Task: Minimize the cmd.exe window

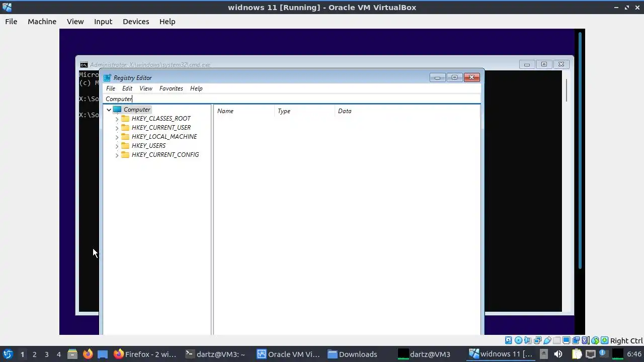Action: [x=527, y=64]
